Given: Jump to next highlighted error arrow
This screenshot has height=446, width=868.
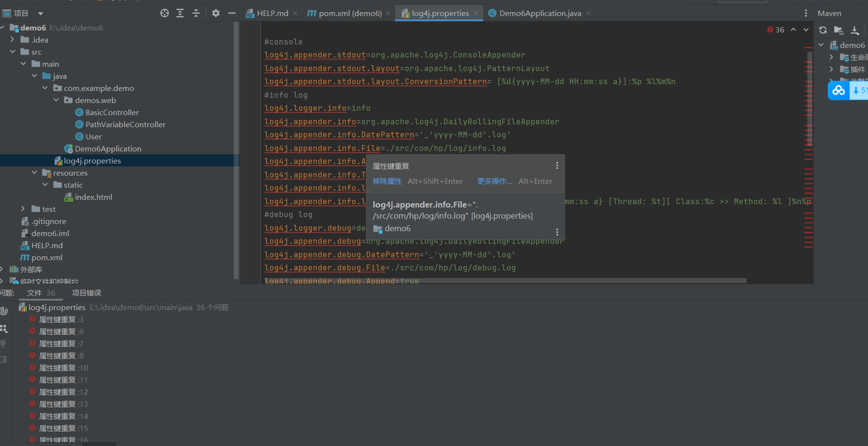Looking at the screenshot, I should pos(806,30).
